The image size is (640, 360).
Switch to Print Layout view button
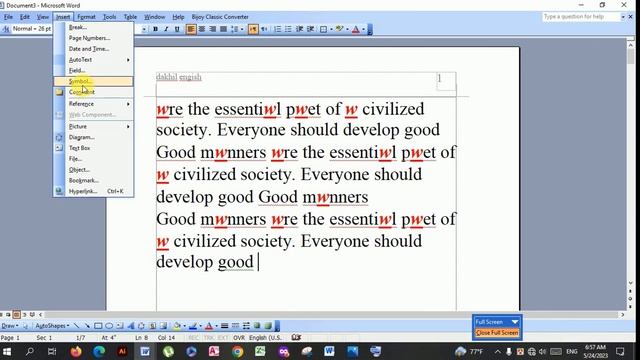coord(16,315)
